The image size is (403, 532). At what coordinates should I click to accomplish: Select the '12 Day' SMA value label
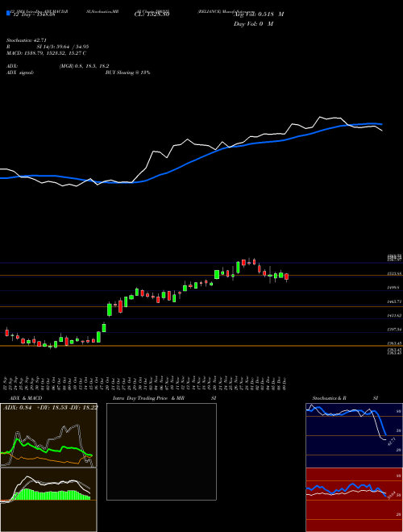click(x=34, y=15)
